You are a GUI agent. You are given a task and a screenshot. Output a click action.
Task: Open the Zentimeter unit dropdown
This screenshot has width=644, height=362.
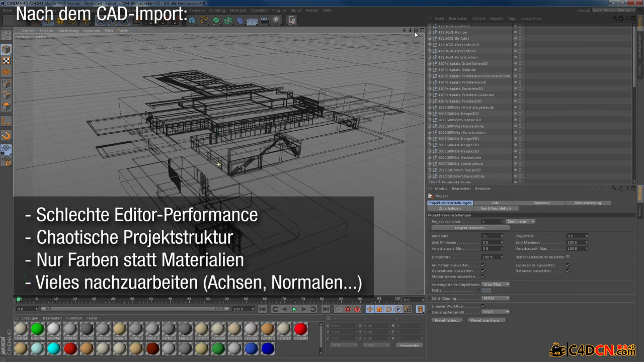pos(520,221)
